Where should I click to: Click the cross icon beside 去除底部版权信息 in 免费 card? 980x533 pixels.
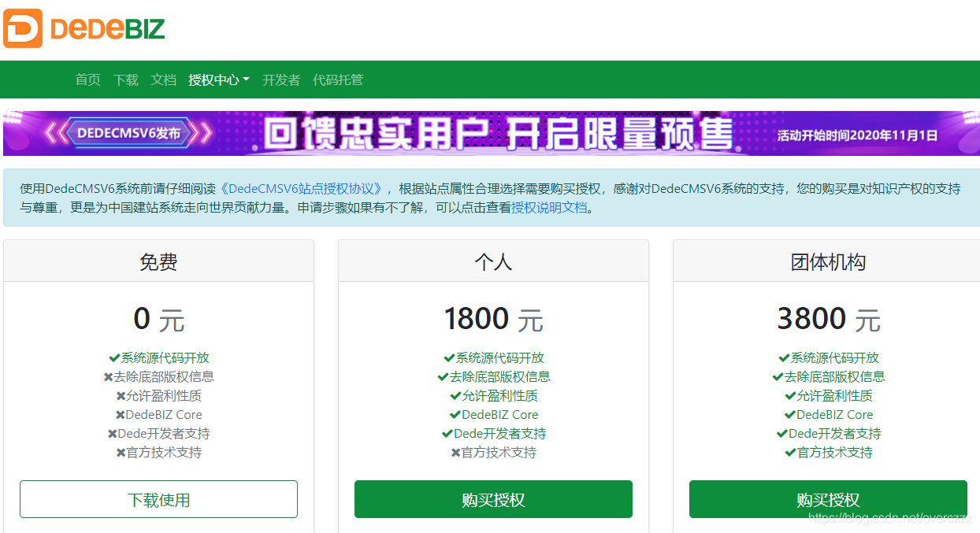tap(109, 377)
